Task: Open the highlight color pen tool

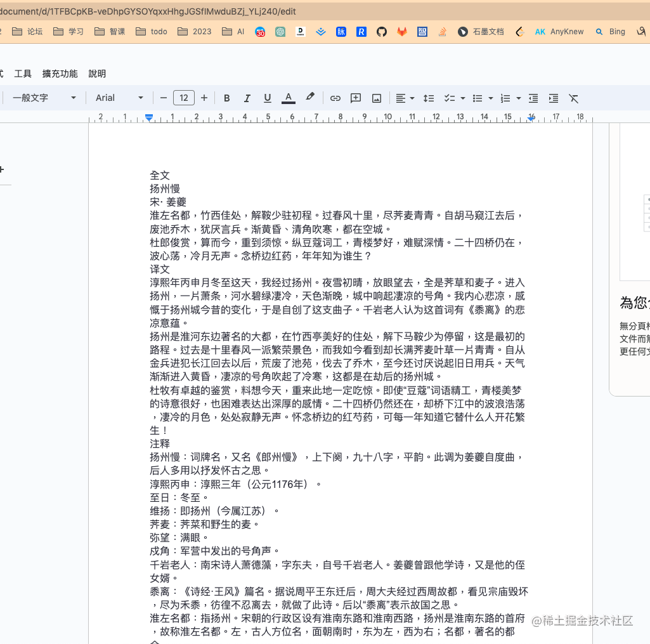Action: coord(309,97)
